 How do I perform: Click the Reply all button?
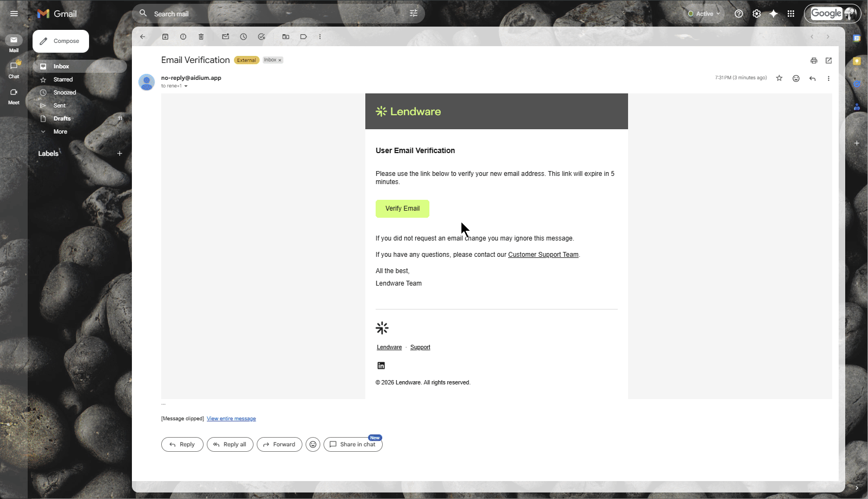coord(230,444)
